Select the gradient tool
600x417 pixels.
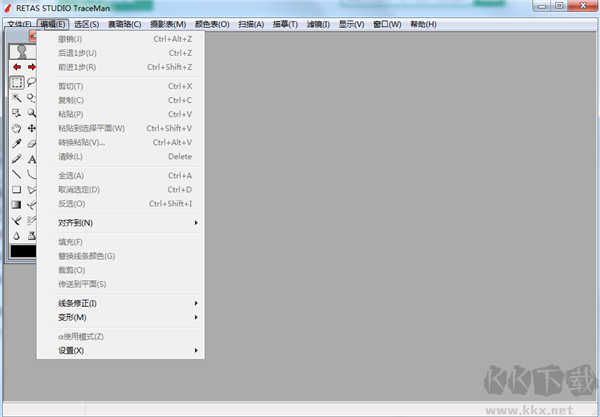(16, 205)
